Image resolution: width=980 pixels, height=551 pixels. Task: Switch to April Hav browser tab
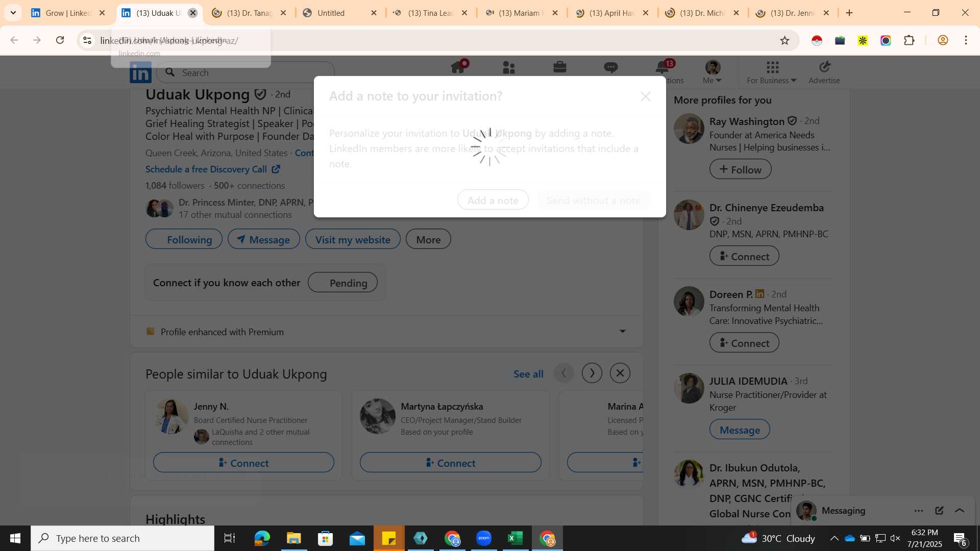coord(611,13)
